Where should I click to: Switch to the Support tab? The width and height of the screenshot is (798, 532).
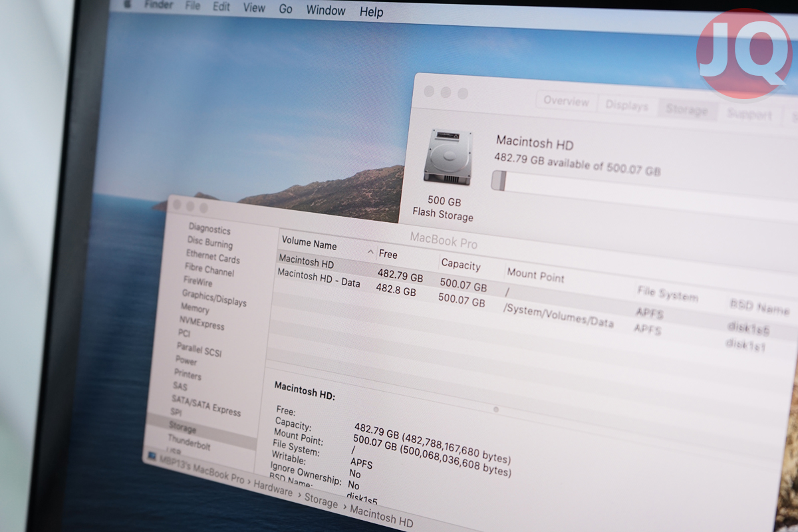pos(749,114)
